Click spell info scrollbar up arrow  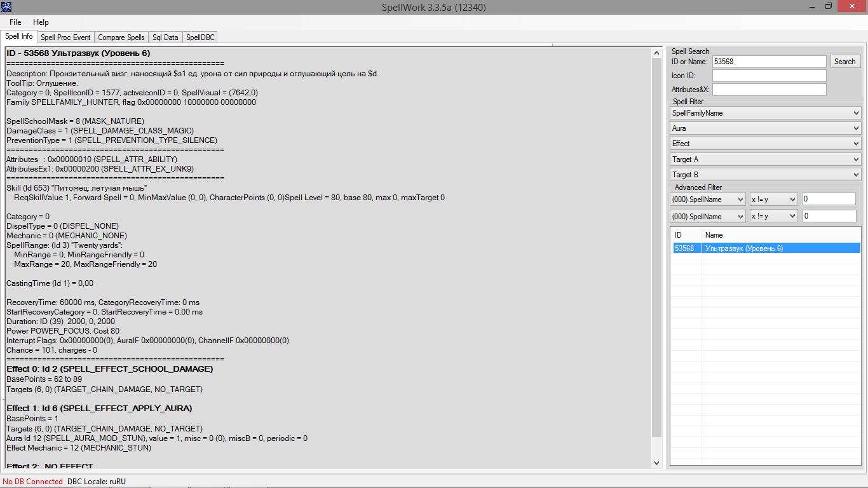coord(657,54)
